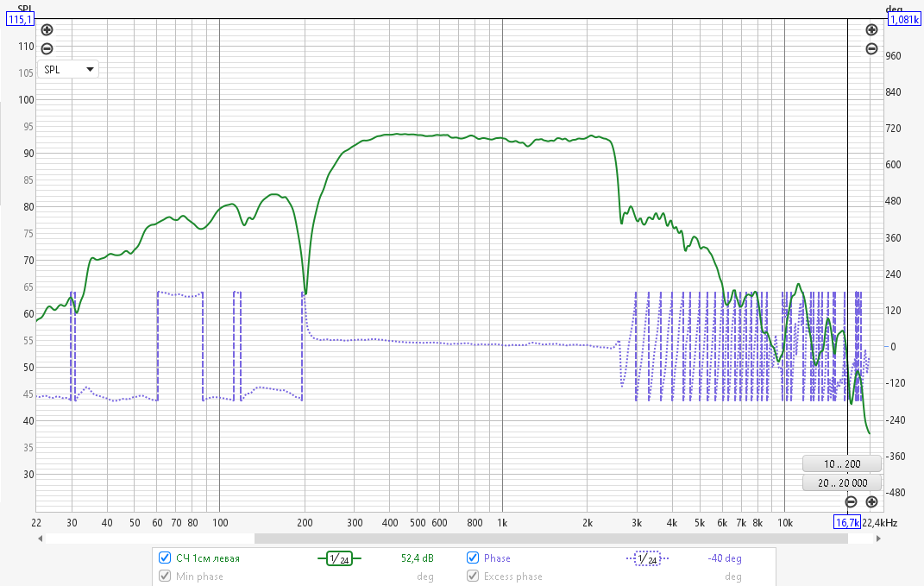Uncheck the СЧ 1см левая trace checkbox
924x586 pixels.
click(165, 558)
